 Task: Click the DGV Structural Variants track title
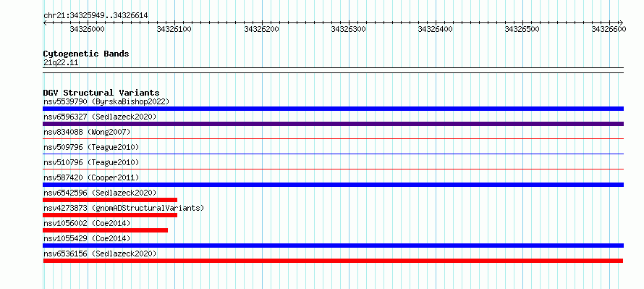tap(101, 93)
